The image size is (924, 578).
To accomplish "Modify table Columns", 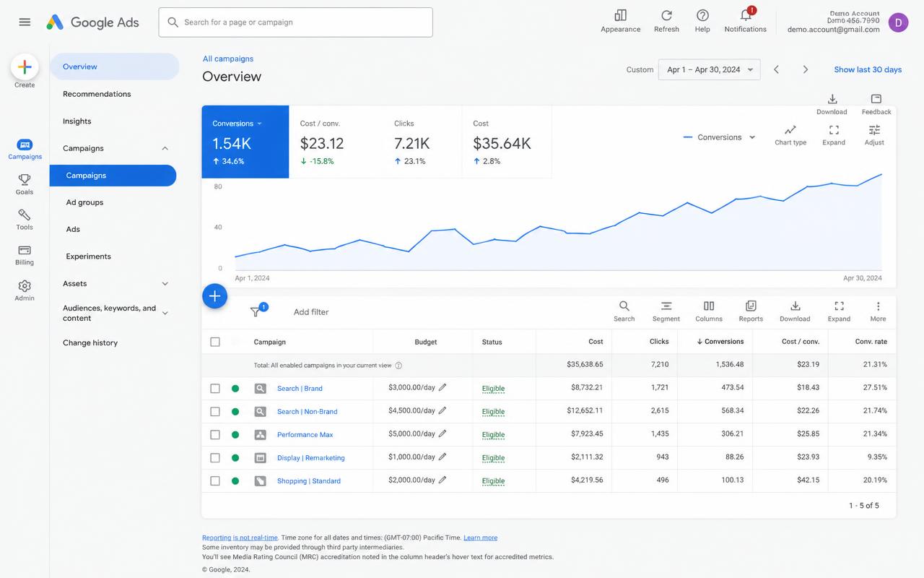I will coord(709,311).
